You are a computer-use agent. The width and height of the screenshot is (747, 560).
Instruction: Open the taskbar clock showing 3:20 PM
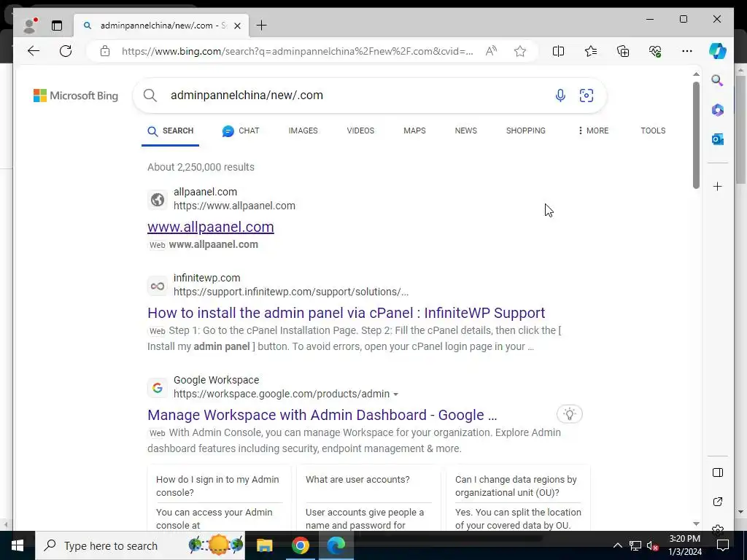click(x=684, y=545)
